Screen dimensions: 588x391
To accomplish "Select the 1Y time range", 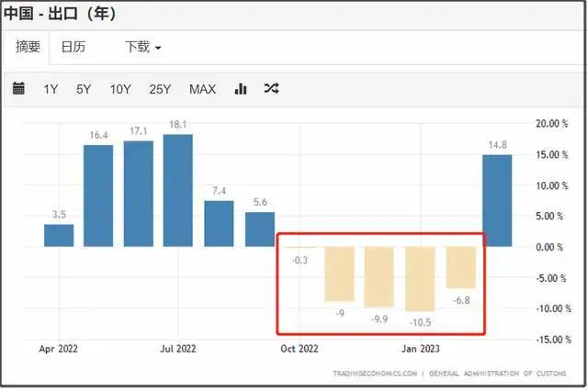I will (51, 89).
